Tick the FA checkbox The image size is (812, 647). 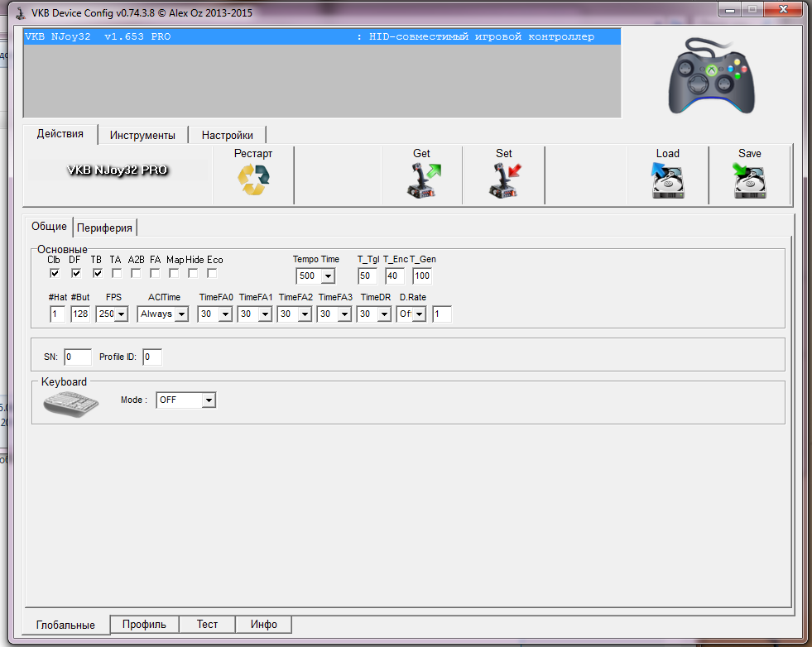coord(155,273)
